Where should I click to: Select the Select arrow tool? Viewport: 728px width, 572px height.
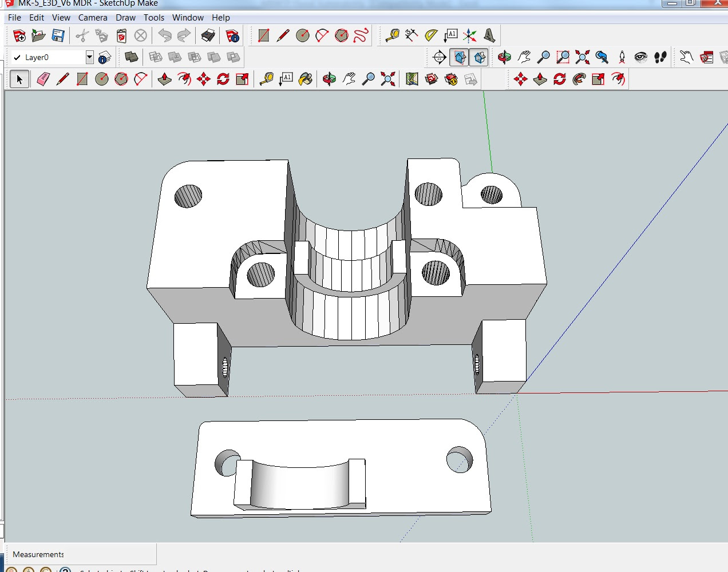click(x=19, y=79)
